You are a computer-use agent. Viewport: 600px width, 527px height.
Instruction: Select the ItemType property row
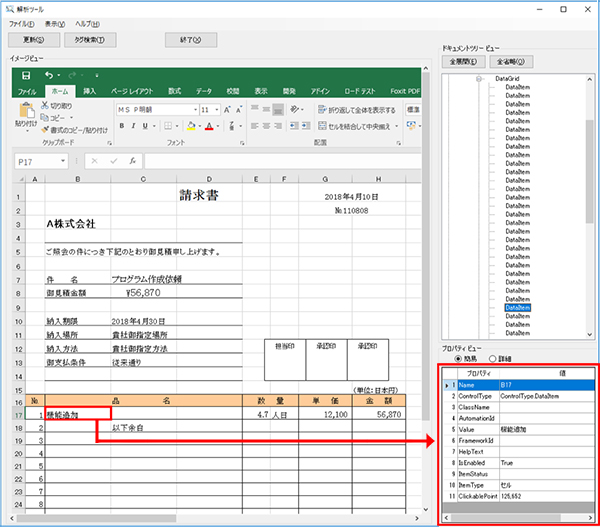(518, 485)
